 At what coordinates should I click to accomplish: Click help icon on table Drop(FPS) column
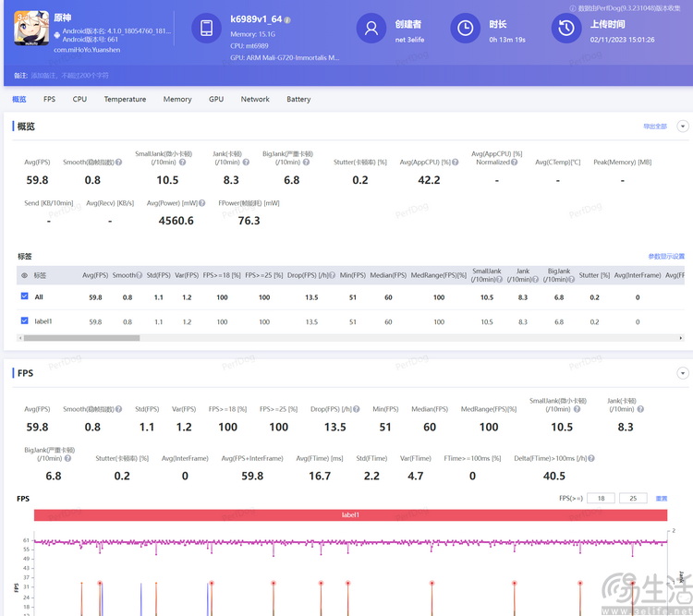coord(332,275)
